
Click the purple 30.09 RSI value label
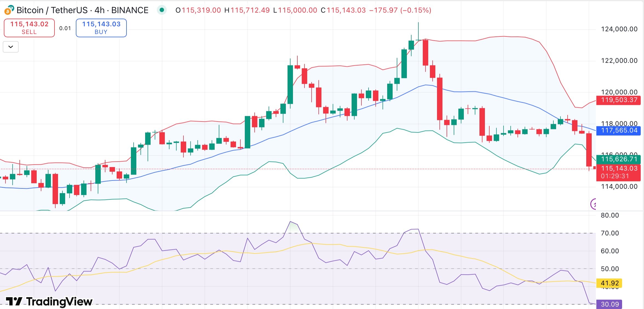click(610, 304)
